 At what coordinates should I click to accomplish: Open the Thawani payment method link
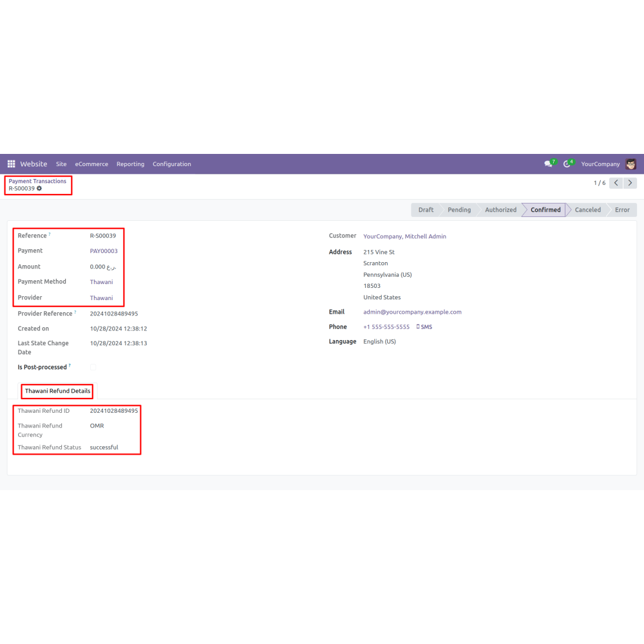(x=102, y=282)
